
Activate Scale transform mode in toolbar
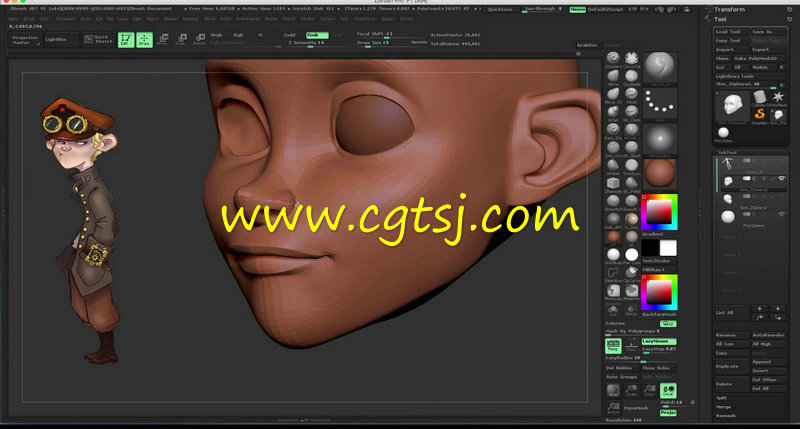pos(182,39)
